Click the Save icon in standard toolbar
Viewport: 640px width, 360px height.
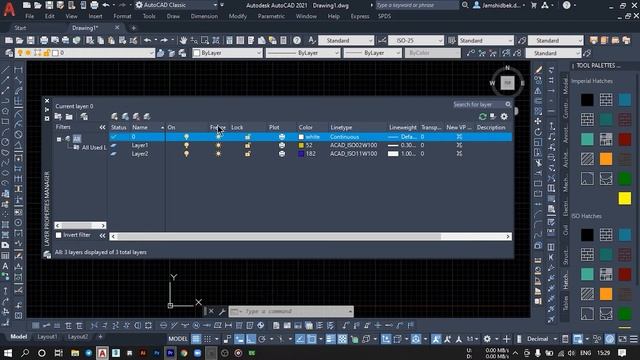pyautogui.click(x=31, y=40)
